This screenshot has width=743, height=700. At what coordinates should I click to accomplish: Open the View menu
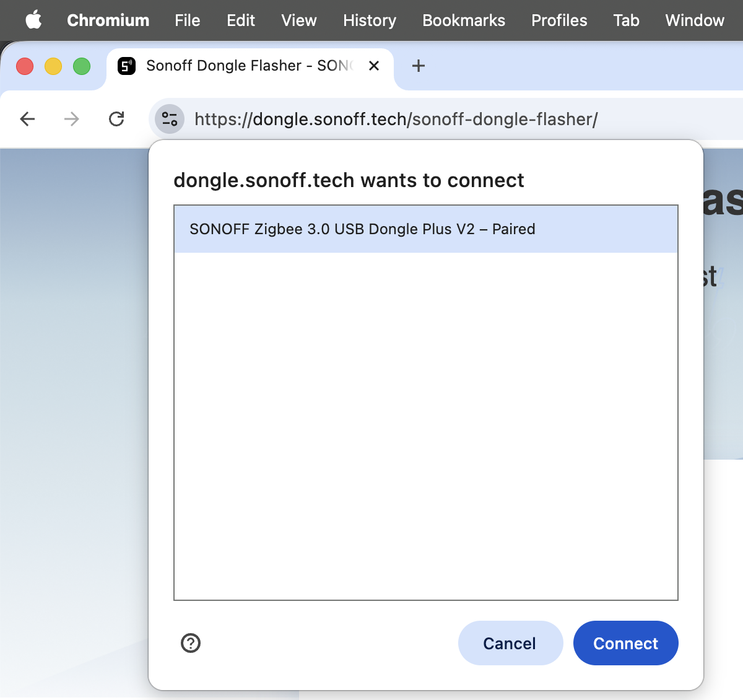point(298,20)
